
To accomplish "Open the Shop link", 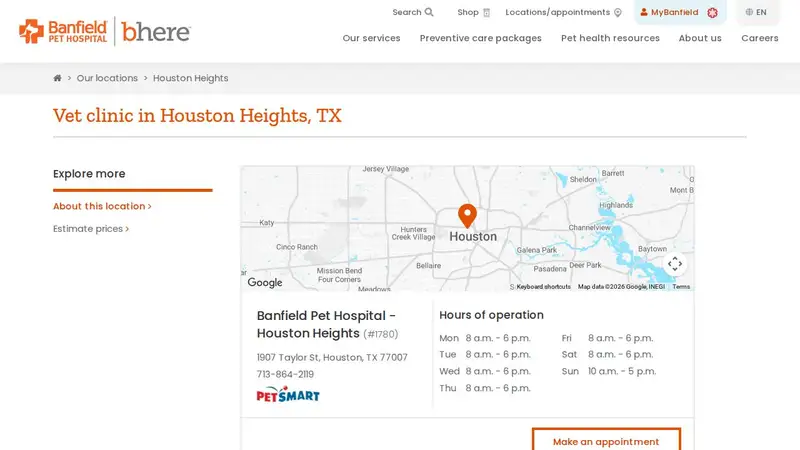I will coord(473,12).
